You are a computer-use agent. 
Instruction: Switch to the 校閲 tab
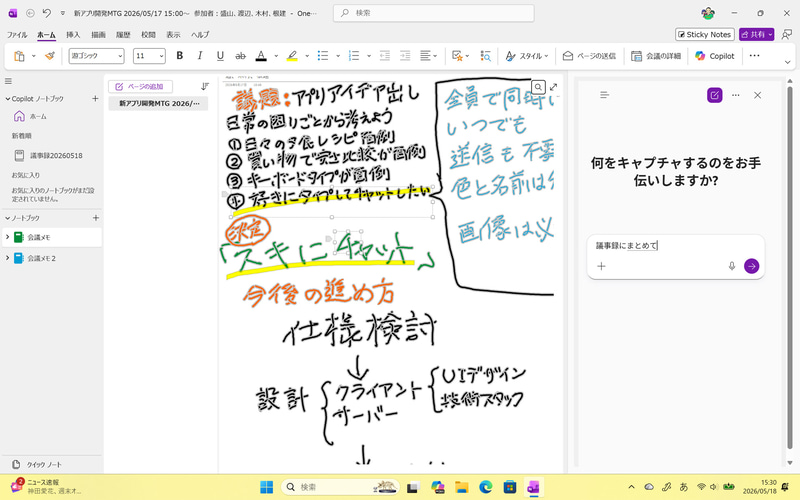click(148, 35)
